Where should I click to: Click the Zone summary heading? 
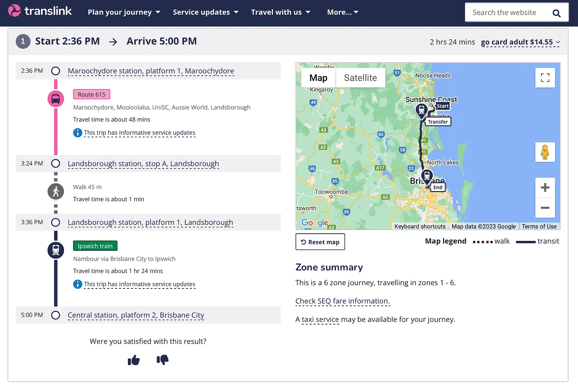point(329,267)
